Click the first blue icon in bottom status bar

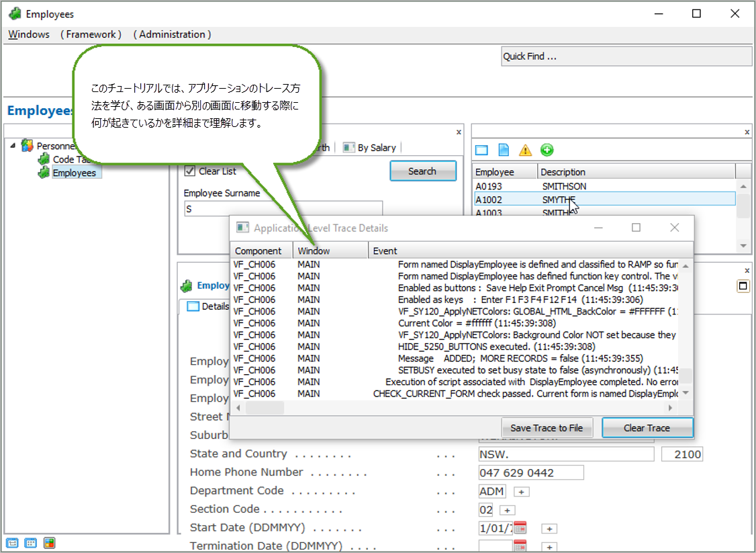(12, 543)
